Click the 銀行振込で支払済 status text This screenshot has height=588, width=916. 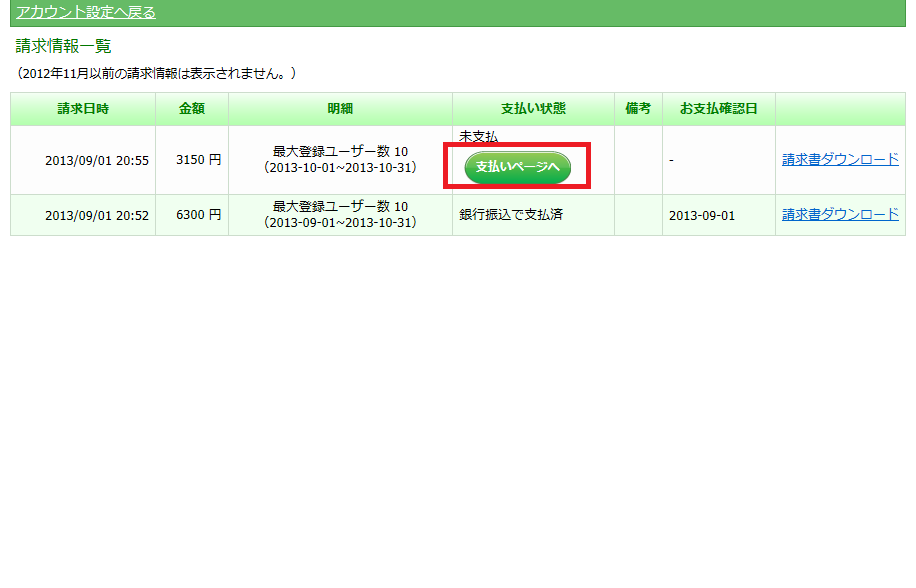point(511,214)
